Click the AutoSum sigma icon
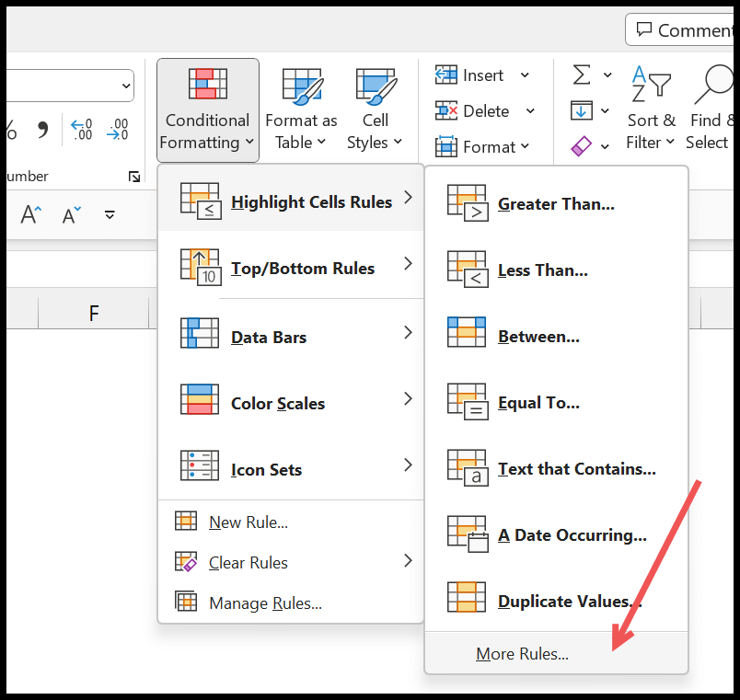The image size is (740, 700). (x=582, y=75)
